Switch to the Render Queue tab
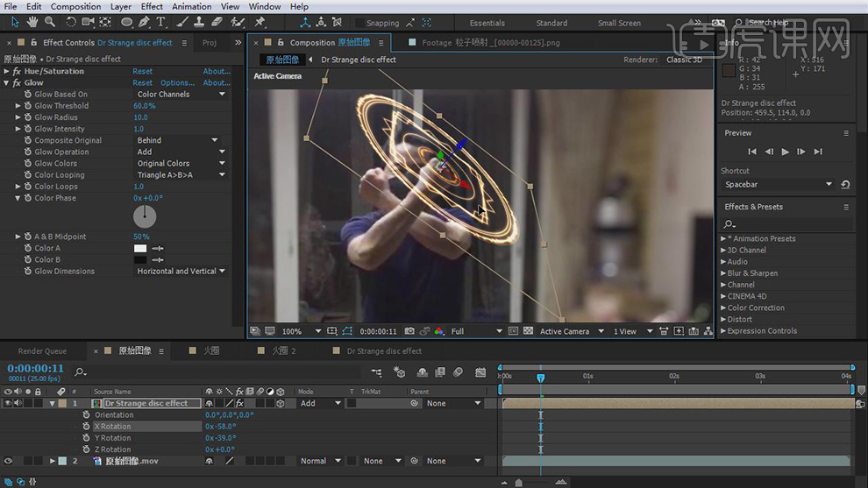 tap(42, 351)
